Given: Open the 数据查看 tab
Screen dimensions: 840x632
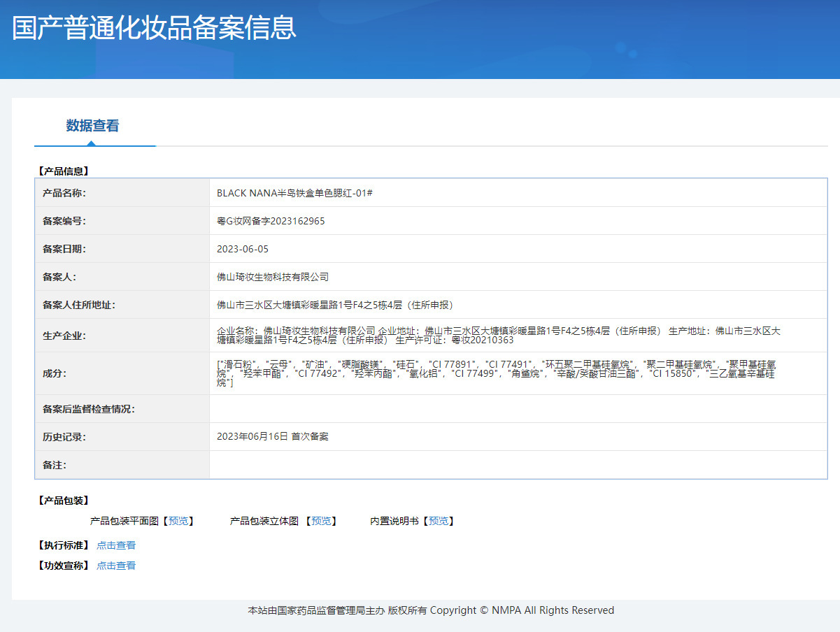Looking at the screenshot, I should coord(92,126).
